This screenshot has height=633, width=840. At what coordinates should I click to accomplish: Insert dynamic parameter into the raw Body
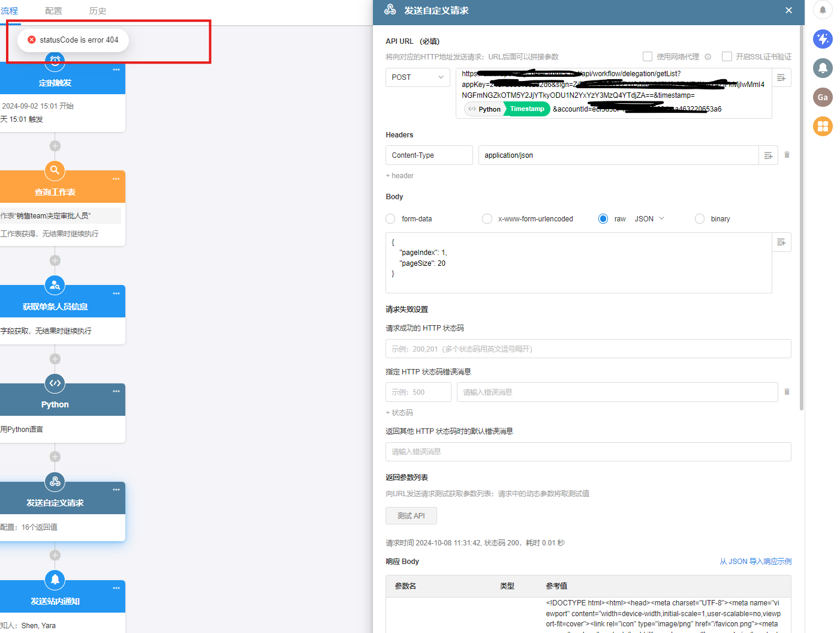(x=781, y=242)
